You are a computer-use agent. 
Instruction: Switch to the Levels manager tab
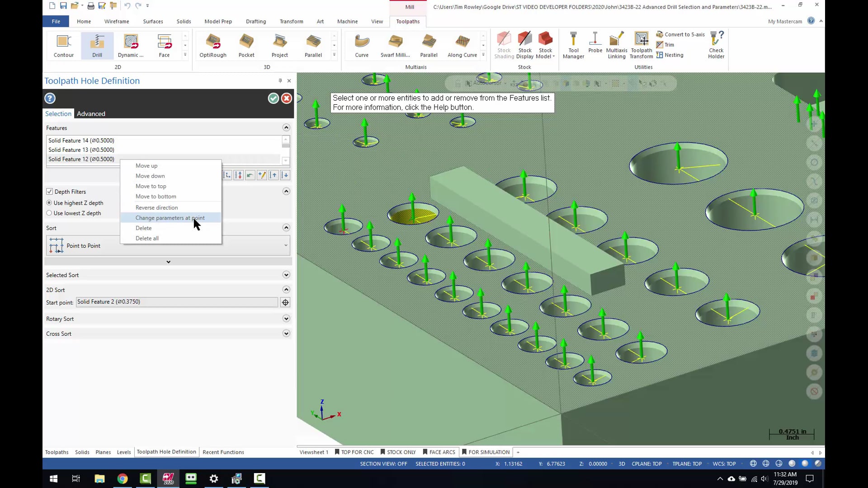[x=124, y=452]
